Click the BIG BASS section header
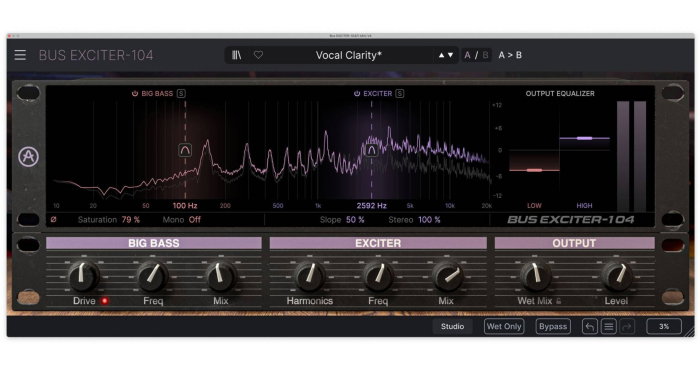 (x=154, y=243)
